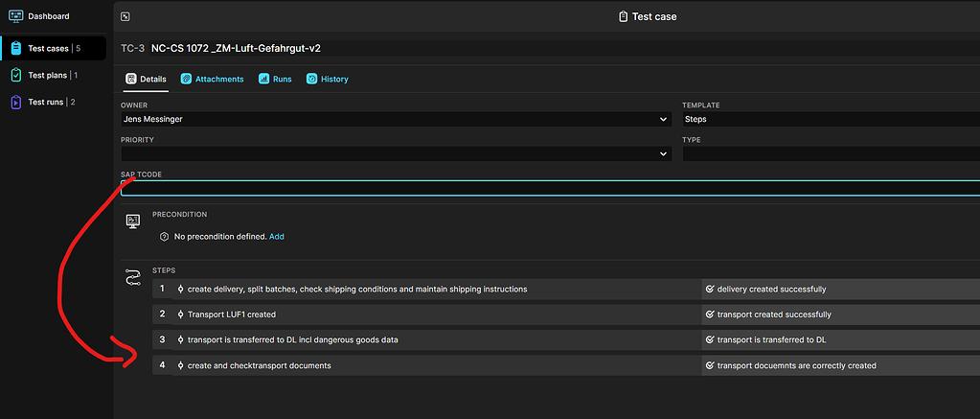Click step text 'create and checktransport documents'
This screenshot has height=419, width=980.
pos(259,365)
